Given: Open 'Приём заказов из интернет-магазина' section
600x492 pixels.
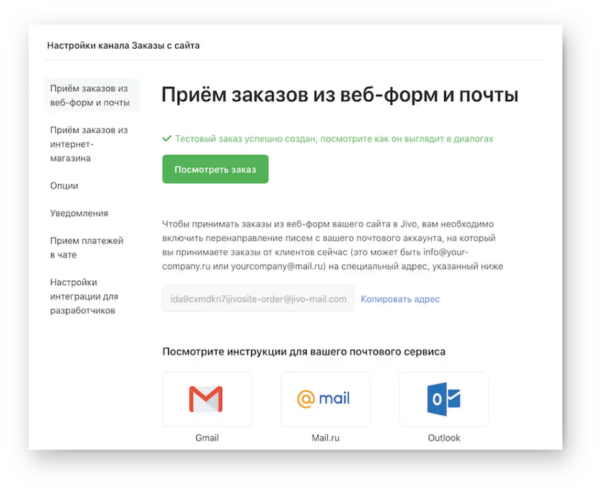Looking at the screenshot, I should pyautogui.click(x=89, y=144).
